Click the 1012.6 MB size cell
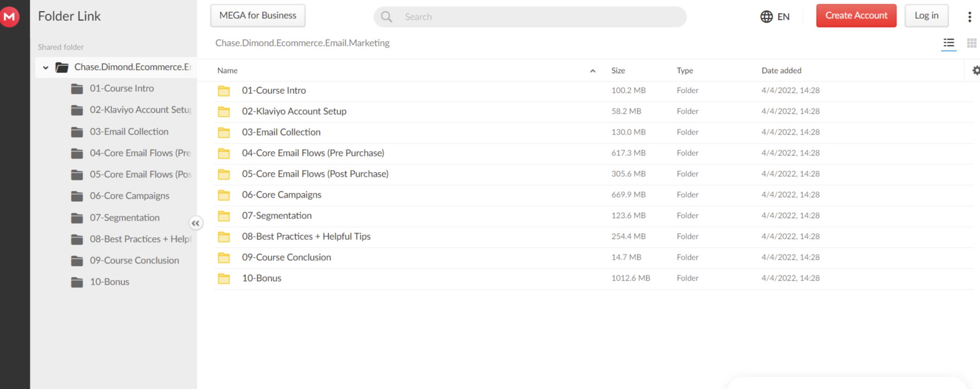The image size is (980, 389). coord(631,278)
